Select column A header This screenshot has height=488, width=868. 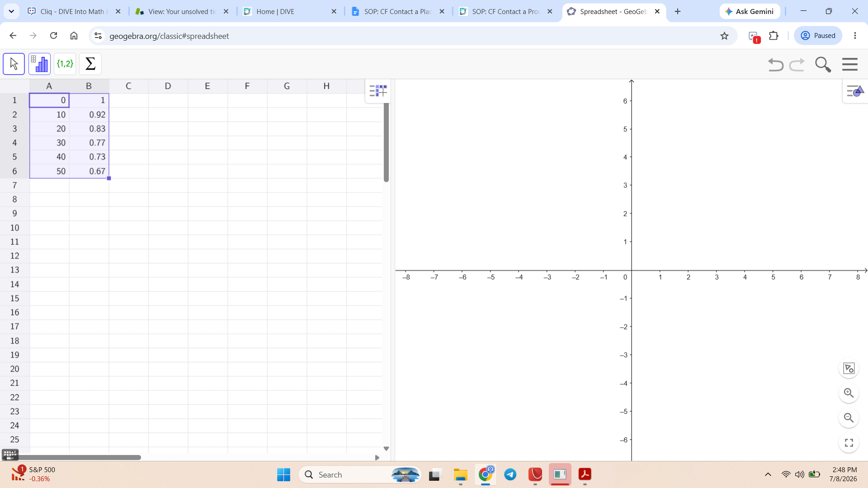pos(49,86)
